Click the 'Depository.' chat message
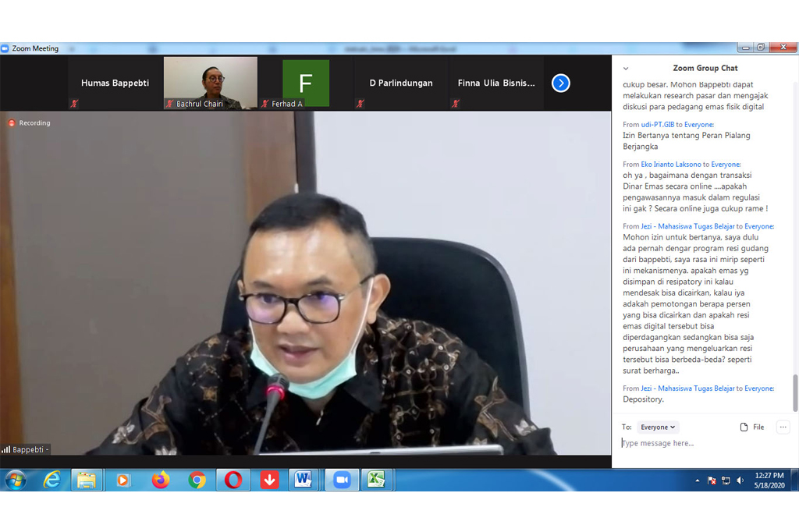Image resolution: width=799 pixels, height=532 pixels. click(x=643, y=399)
